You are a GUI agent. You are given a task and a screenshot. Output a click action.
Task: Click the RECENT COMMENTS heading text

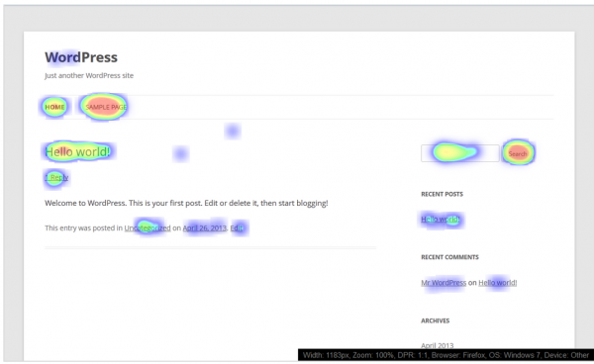[x=449, y=257]
